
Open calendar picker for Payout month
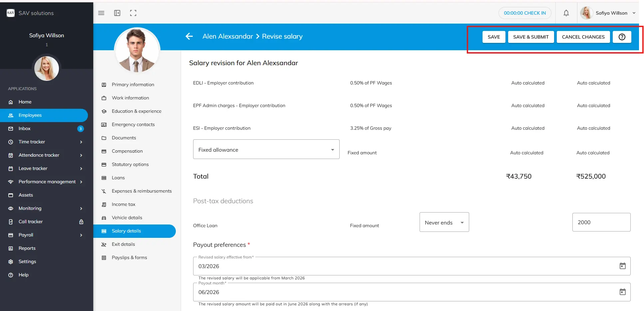pyautogui.click(x=622, y=292)
